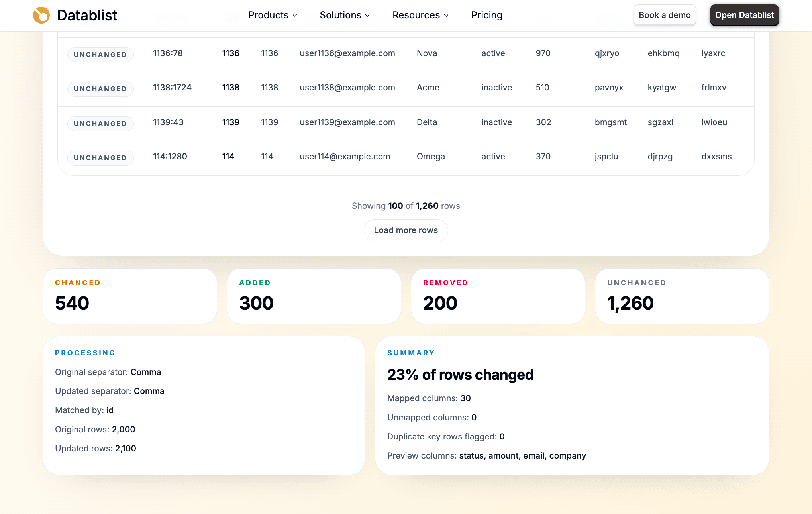Click email user1138@example.com
The width and height of the screenshot is (812, 514).
[x=347, y=88]
